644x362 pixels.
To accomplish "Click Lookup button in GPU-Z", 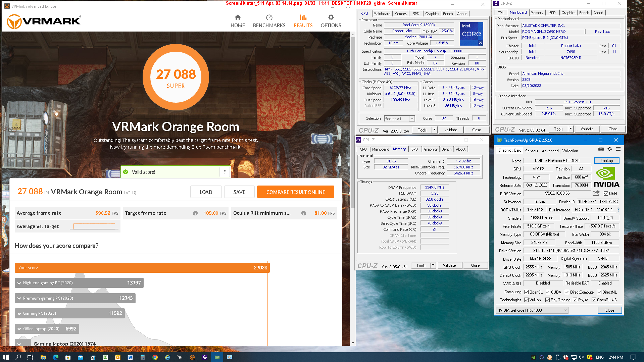I will point(607,161).
